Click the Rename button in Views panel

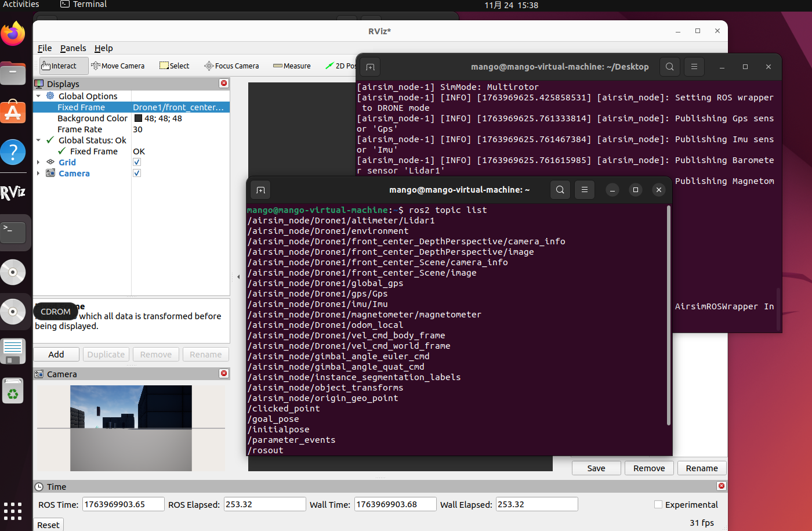(x=702, y=468)
